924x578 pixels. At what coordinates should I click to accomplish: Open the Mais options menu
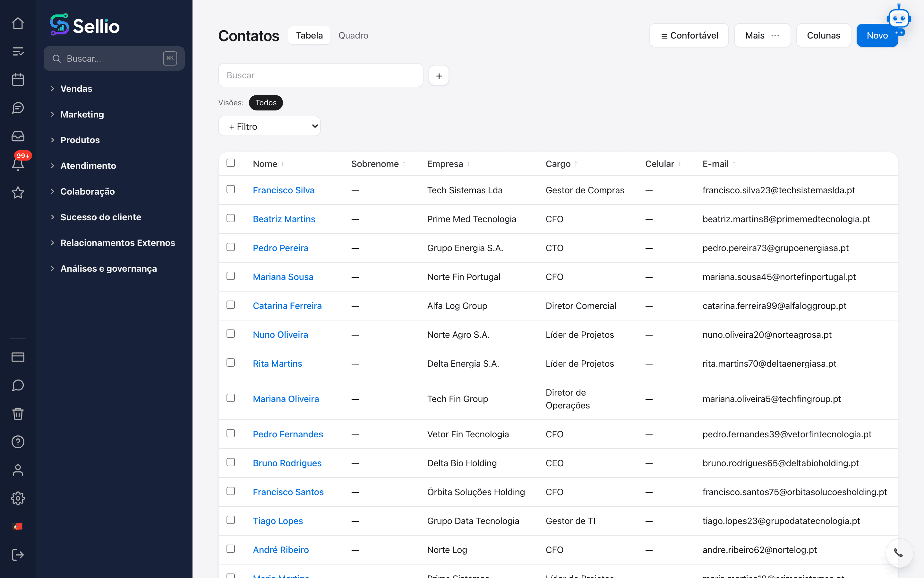762,36
